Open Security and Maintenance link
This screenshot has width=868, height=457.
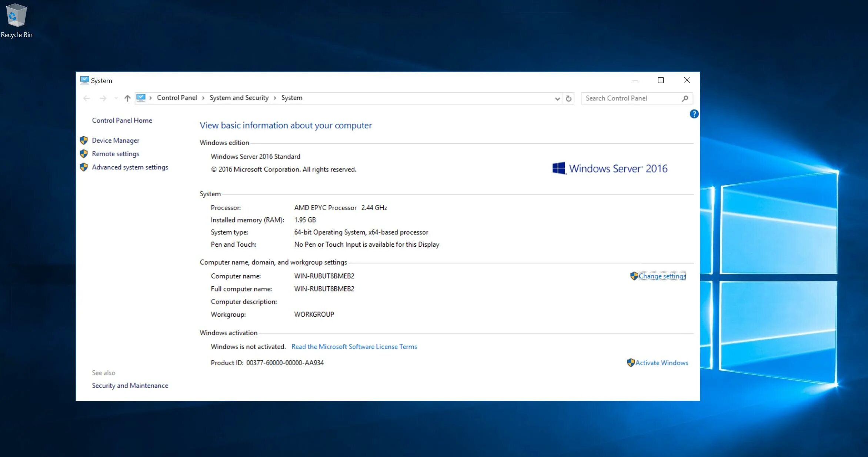pos(130,386)
